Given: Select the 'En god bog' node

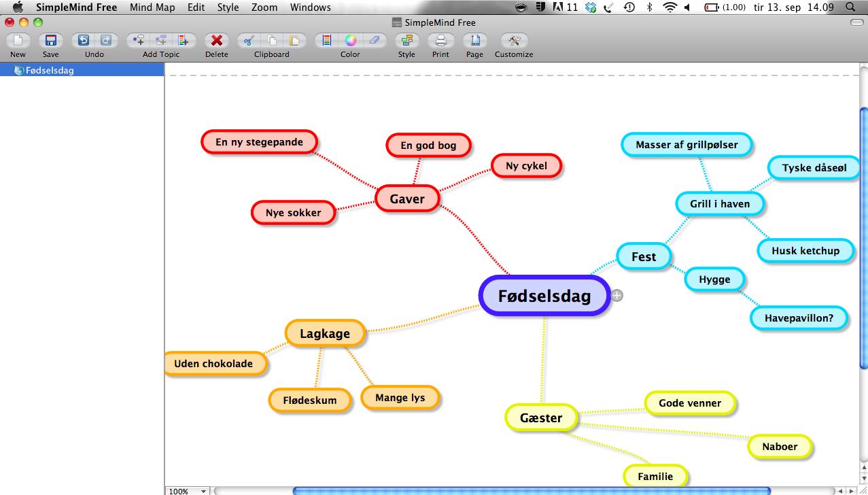Looking at the screenshot, I should click(x=428, y=145).
